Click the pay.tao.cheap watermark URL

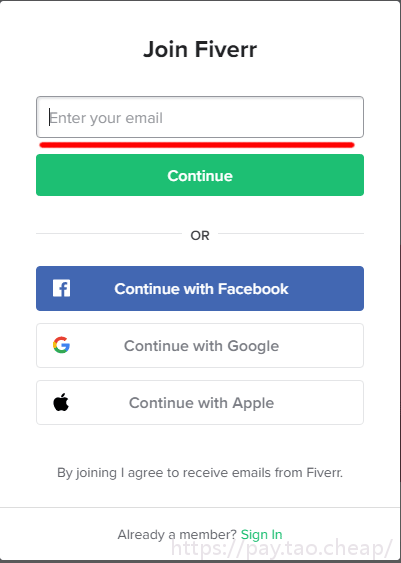pos(282,548)
